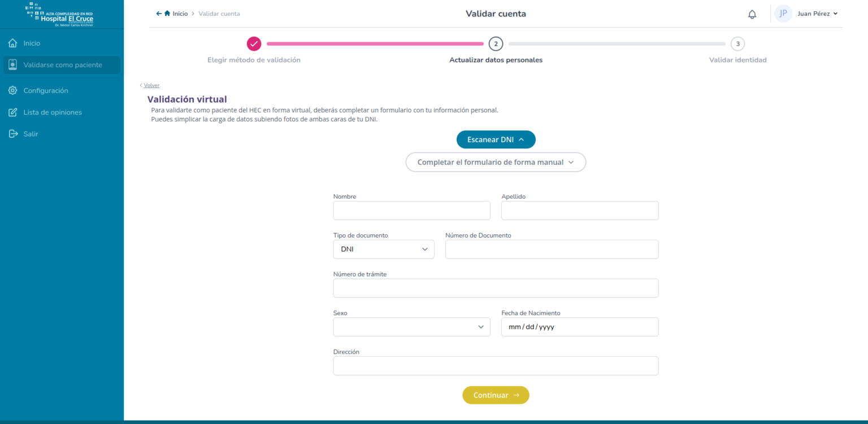The height and width of the screenshot is (424, 868).
Task: Select step 3 Validar identidad
Action: pyautogui.click(x=737, y=43)
